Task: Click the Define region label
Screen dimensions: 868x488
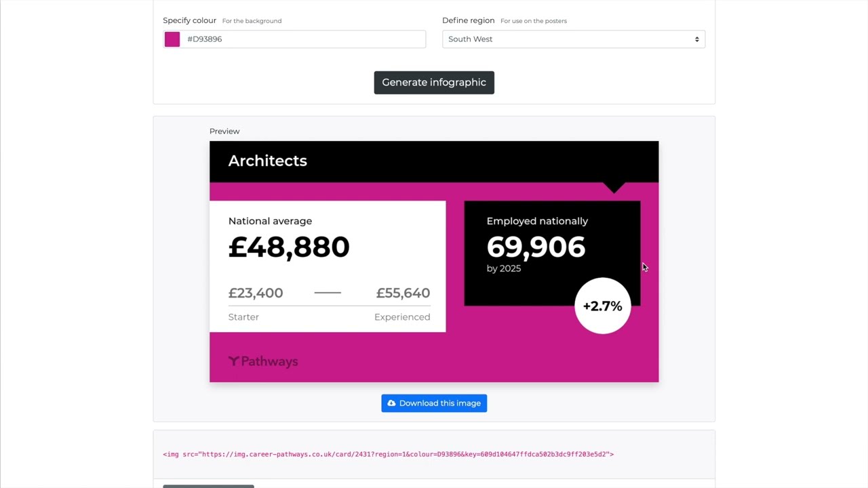Action: [469, 20]
